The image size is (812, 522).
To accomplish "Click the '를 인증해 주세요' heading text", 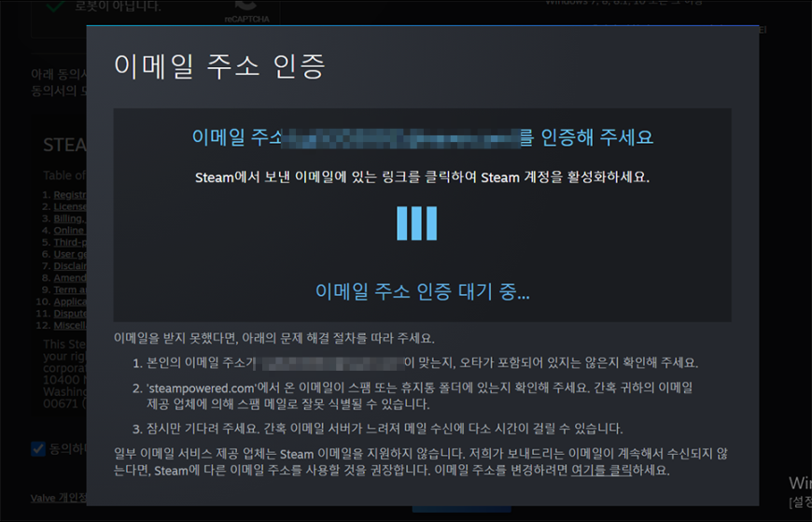I will [587, 137].
